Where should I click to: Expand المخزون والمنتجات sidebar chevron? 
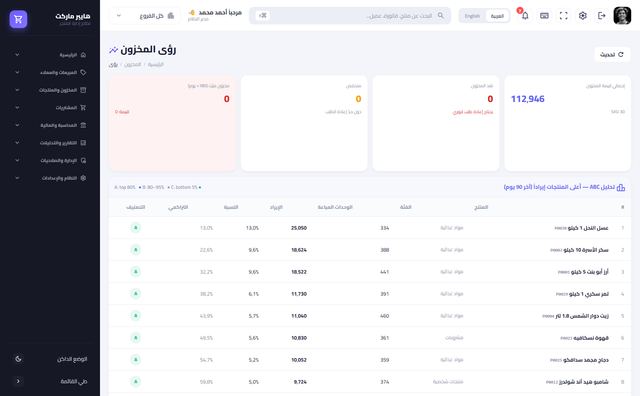tap(17, 90)
